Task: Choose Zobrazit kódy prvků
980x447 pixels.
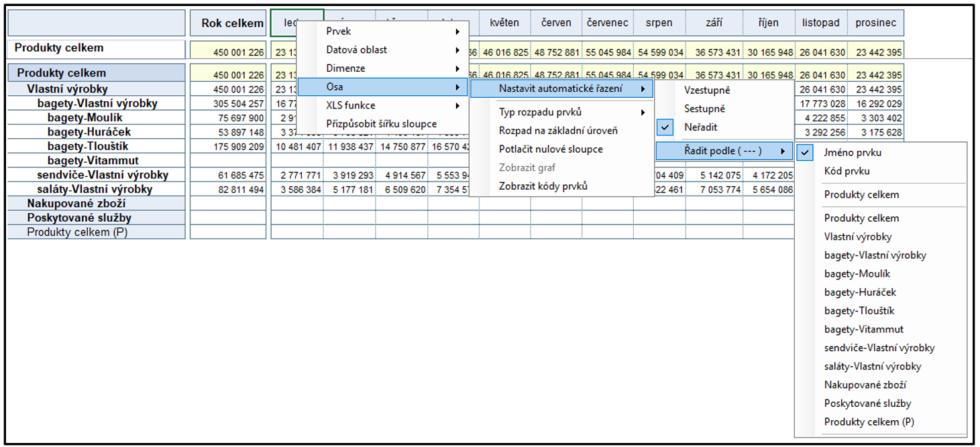Action: 561,186
